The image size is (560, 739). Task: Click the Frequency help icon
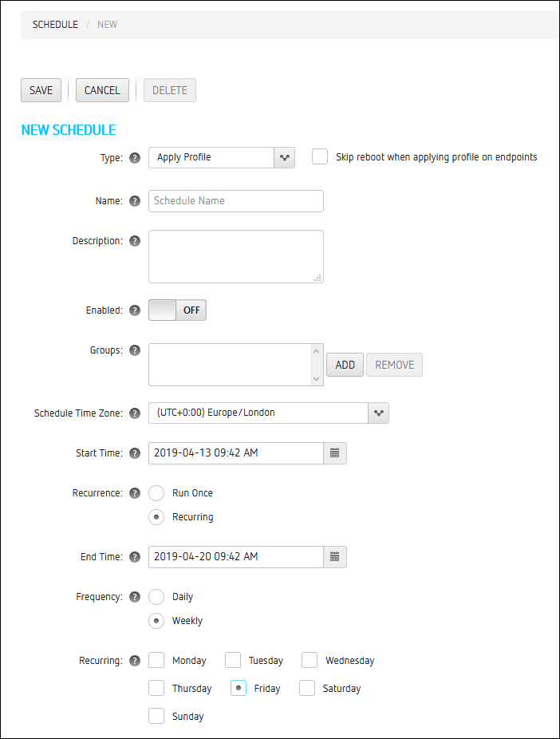pos(135,597)
